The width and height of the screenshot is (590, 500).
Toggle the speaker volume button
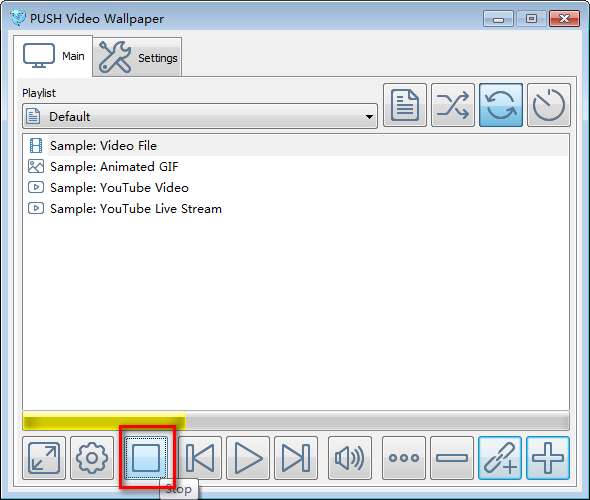coord(350,458)
